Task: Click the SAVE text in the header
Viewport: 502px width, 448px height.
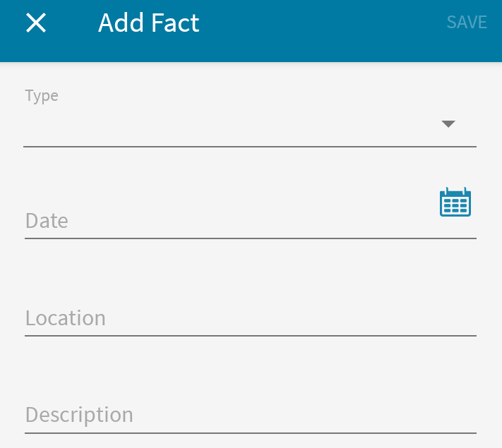Action: (x=467, y=23)
